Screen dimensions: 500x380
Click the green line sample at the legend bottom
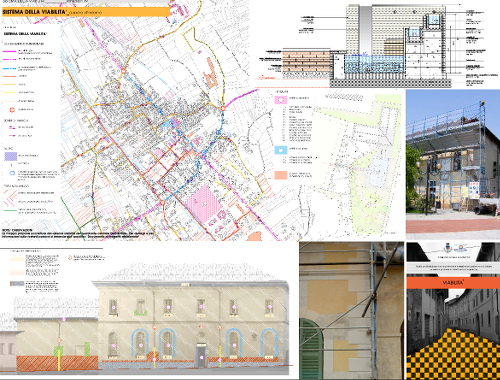point(10,210)
